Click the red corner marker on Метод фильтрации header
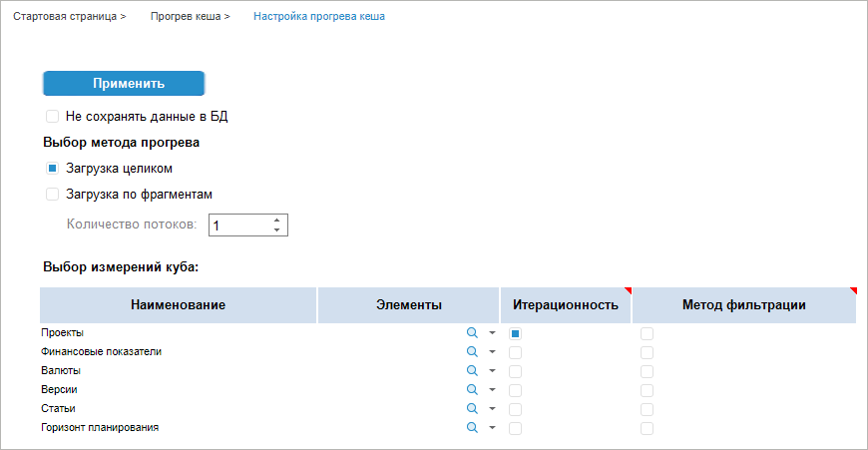Screen dimensions: 868x450 point(852,291)
